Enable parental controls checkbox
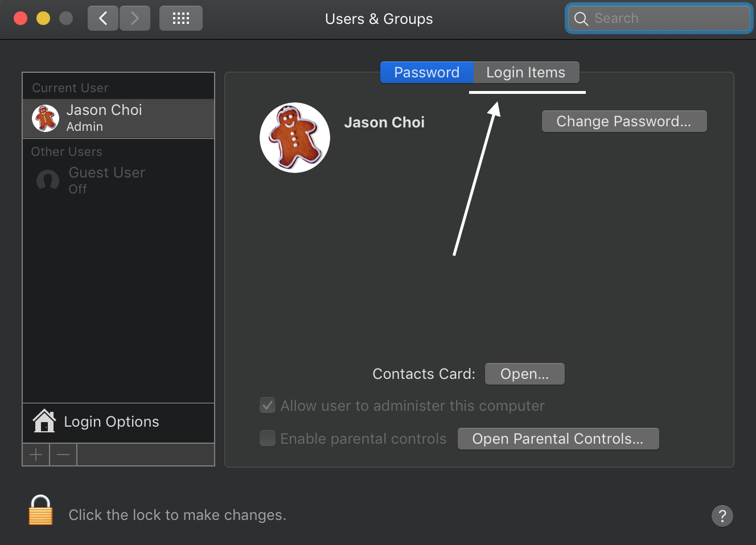Image resolution: width=756 pixels, height=545 pixels. pyautogui.click(x=268, y=438)
